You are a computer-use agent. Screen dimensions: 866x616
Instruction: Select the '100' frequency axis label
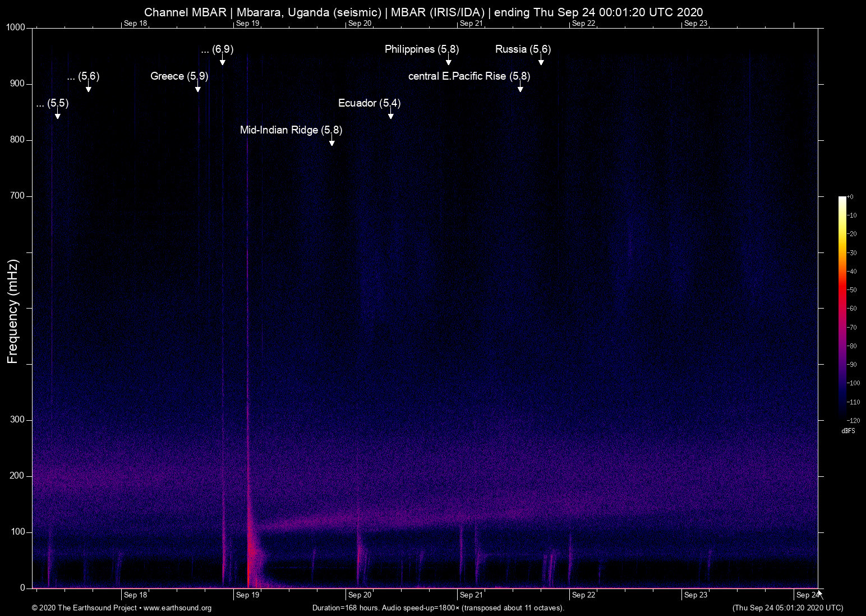(19, 532)
